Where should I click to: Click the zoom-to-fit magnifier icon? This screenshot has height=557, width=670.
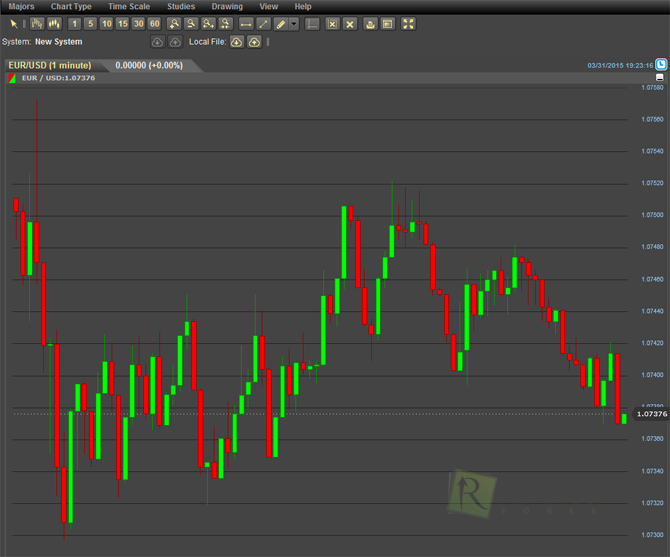[x=225, y=24]
